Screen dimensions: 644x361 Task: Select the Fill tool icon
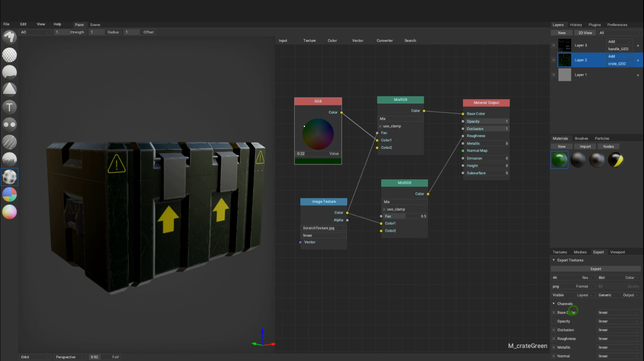click(10, 72)
